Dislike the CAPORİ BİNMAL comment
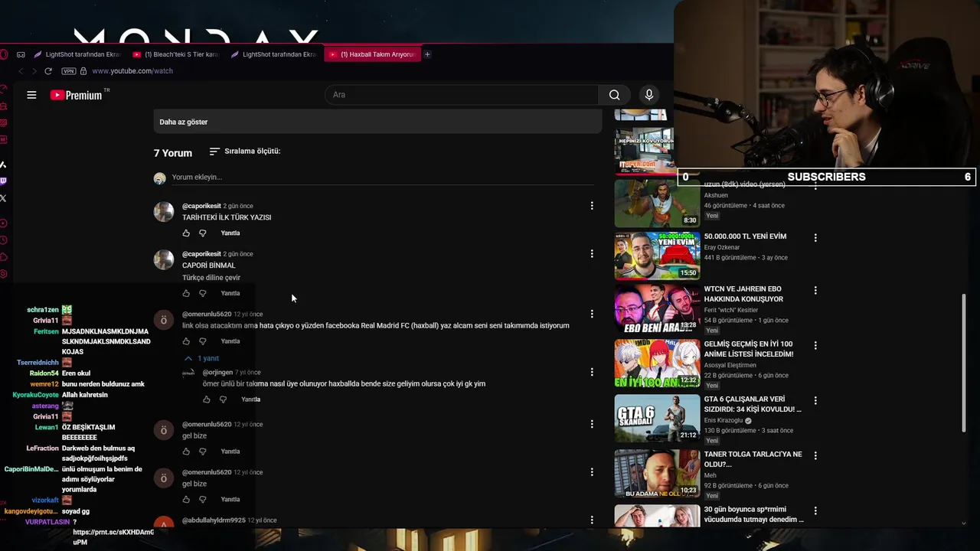This screenshot has width=980, height=551. tap(203, 293)
